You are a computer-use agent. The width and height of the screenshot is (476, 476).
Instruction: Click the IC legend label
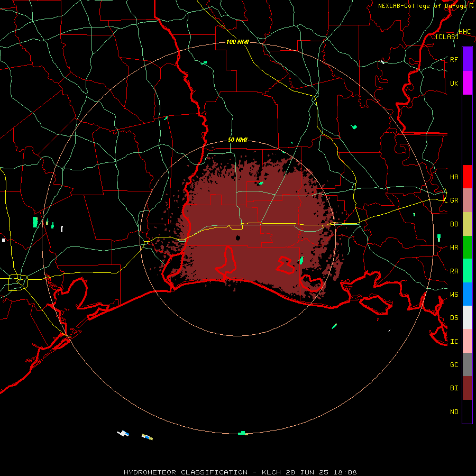[x=454, y=342]
